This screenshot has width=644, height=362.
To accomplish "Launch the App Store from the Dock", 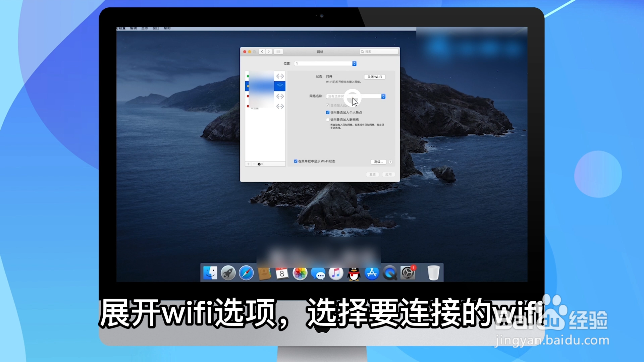I will 372,273.
